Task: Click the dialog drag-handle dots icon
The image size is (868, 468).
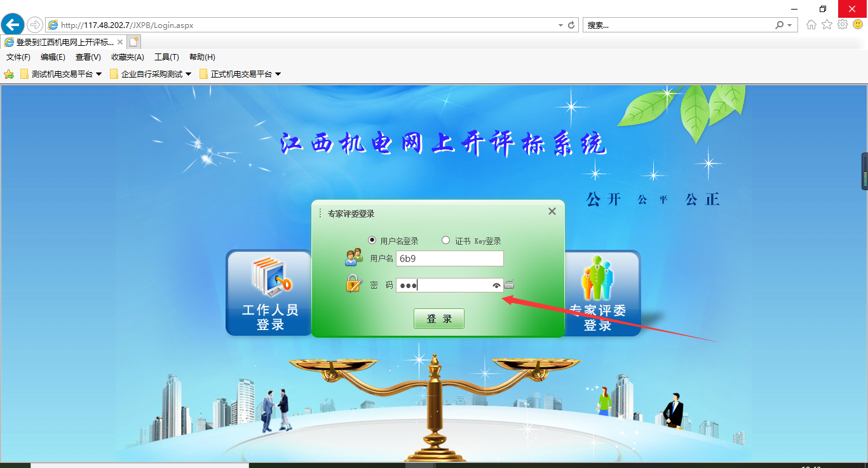Action: click(320, 213)
